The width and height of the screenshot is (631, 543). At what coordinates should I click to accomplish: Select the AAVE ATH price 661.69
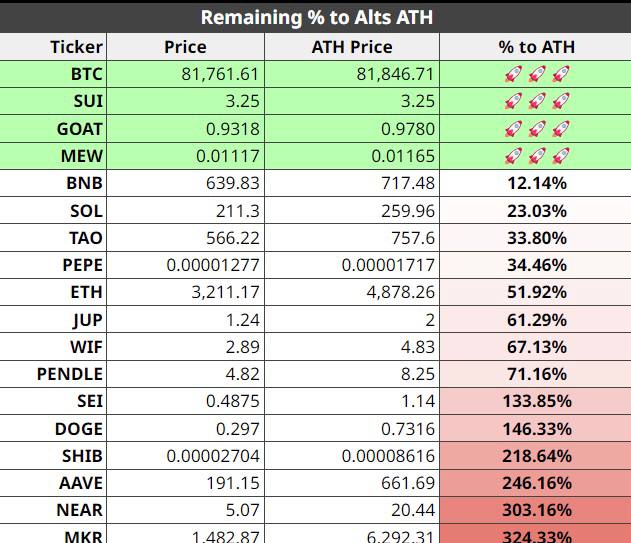coord(352,483)
